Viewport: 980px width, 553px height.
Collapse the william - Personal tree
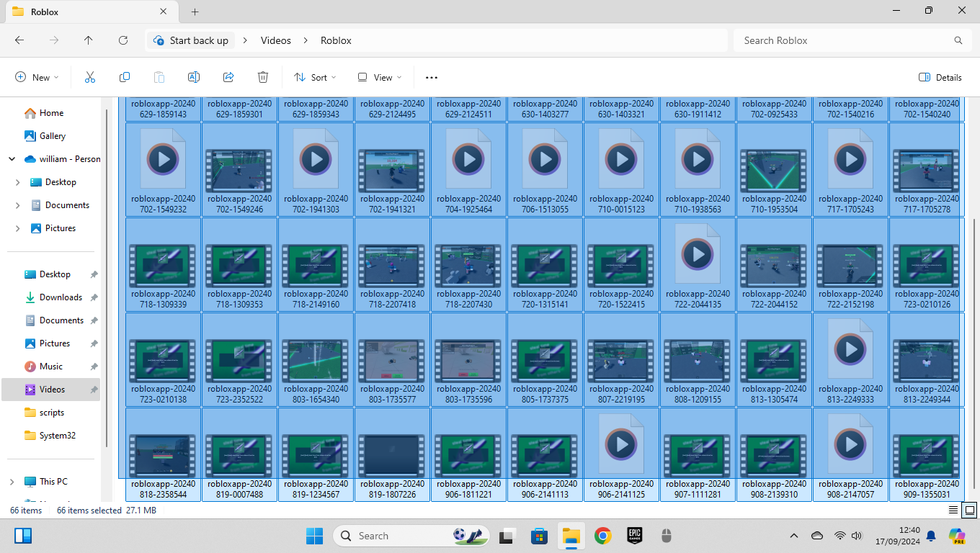12,159
